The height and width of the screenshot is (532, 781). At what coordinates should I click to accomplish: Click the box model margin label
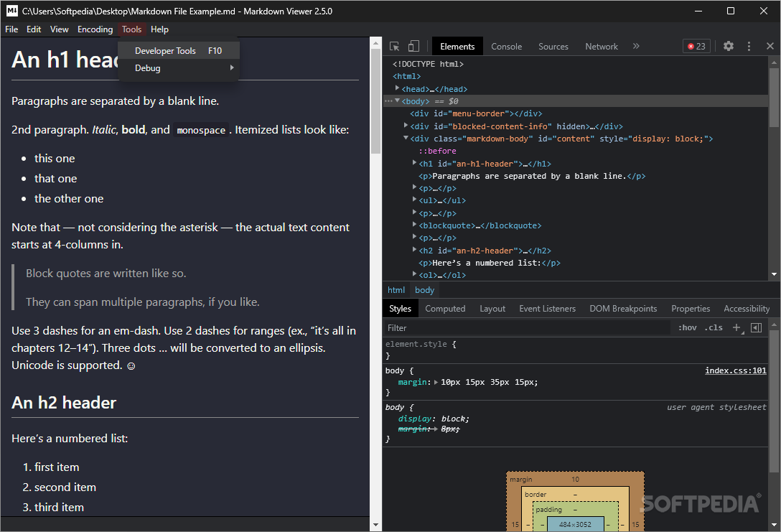[x=521, y=479]
